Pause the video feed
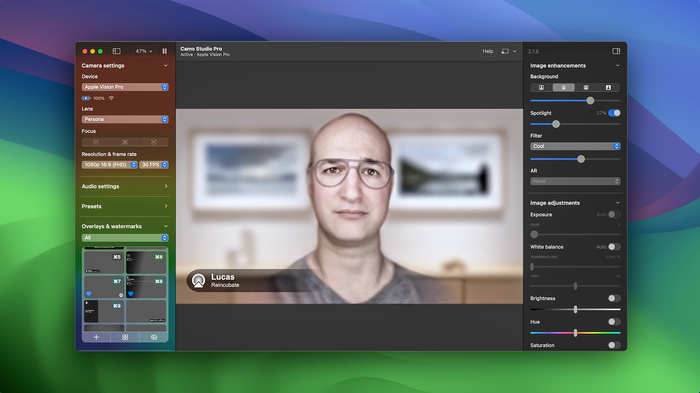Viewport: 700px width, 393px height. pos(165,51)
